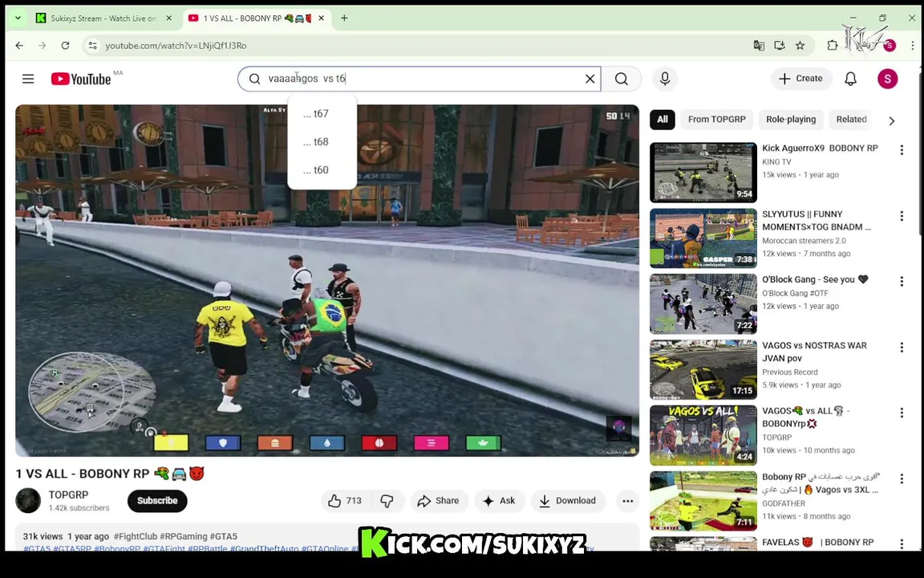
Task: Open options menu for Kick AguerroX9 video
Action: 901,150
